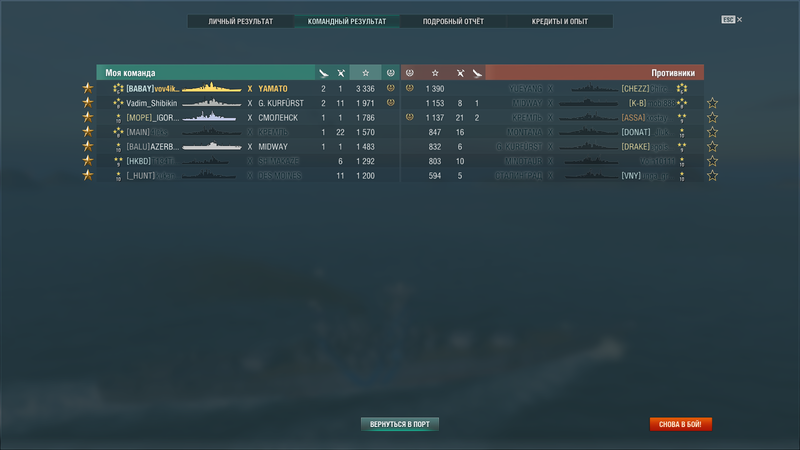Image resolution: width=800 pixels, height=450 pixels.
Task: Toggle compliment star for Minotaur opponent
Action: 712,161
